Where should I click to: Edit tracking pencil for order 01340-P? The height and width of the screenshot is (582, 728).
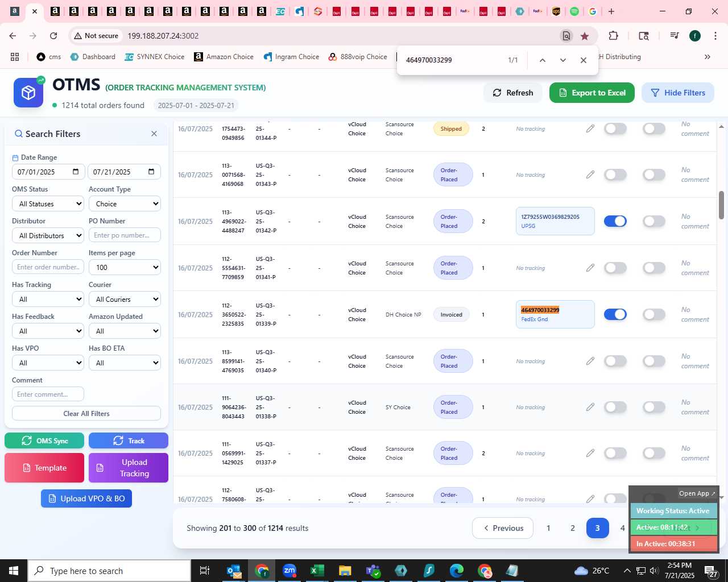[590, 361]
